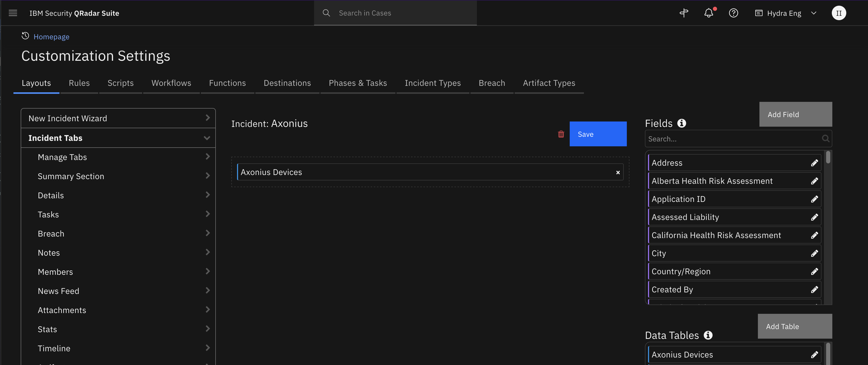Viewport: 868px width, 365px height.
Task: Edit the Assessed Liability field
Action: (x=814, y=217)
